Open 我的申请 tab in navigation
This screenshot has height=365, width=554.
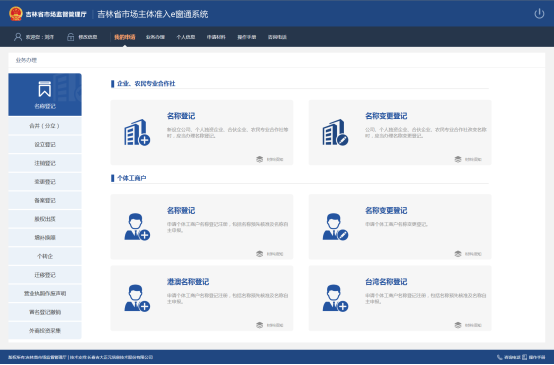point(125,37)
